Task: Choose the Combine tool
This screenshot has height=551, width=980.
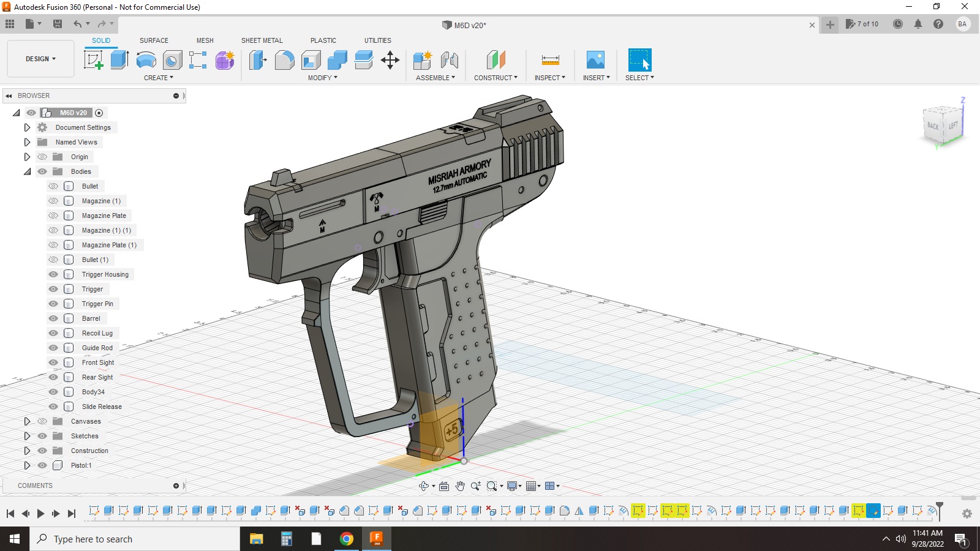Action: pos(337,60)
